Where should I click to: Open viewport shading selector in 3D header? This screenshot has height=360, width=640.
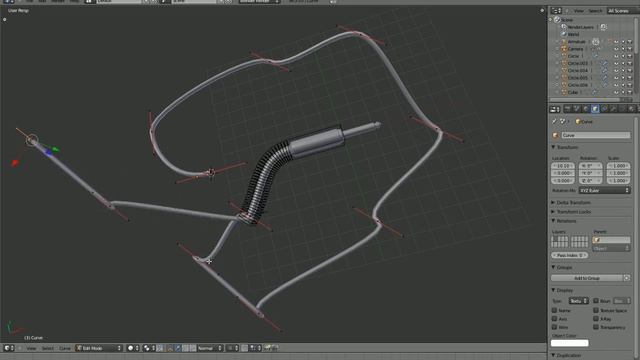pos(133,348)
